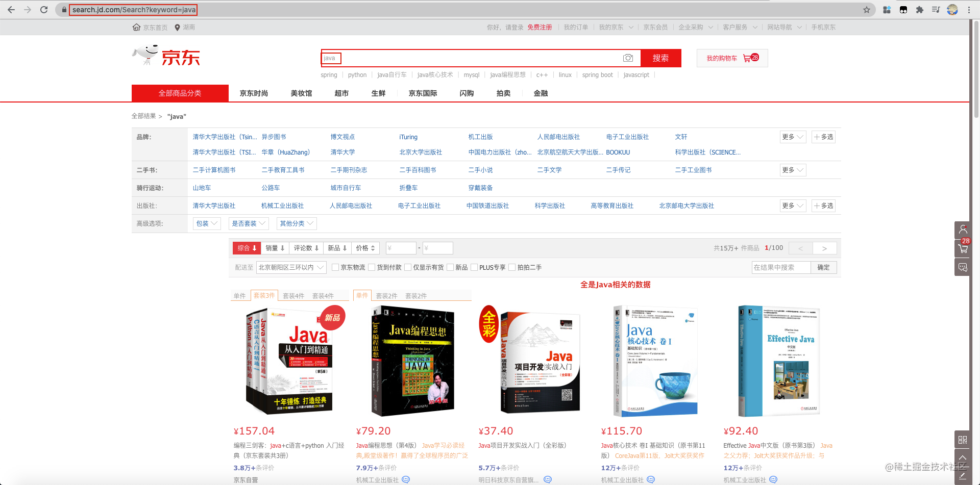Open the 免费注册 registration link
Image resolution: width=980 pixels, height=485 pixels.
point(540,27)
